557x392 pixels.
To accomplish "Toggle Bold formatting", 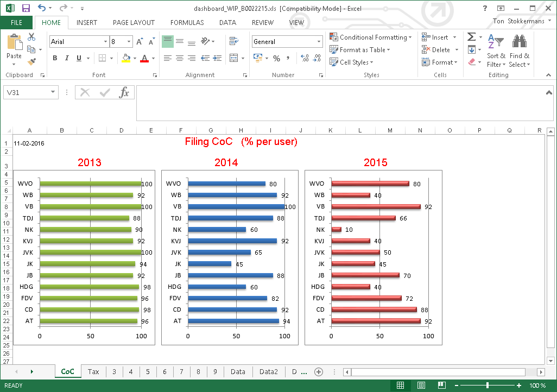I will tap(55, 58).
